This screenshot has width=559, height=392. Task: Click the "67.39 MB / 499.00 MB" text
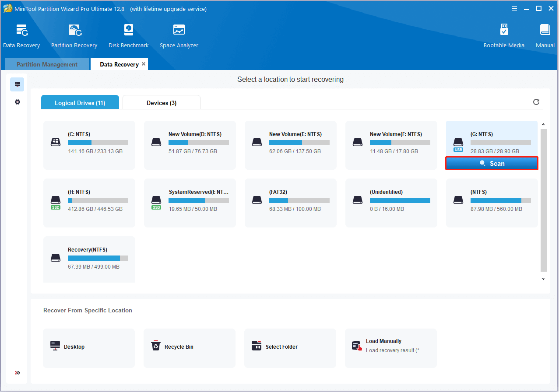94,267
